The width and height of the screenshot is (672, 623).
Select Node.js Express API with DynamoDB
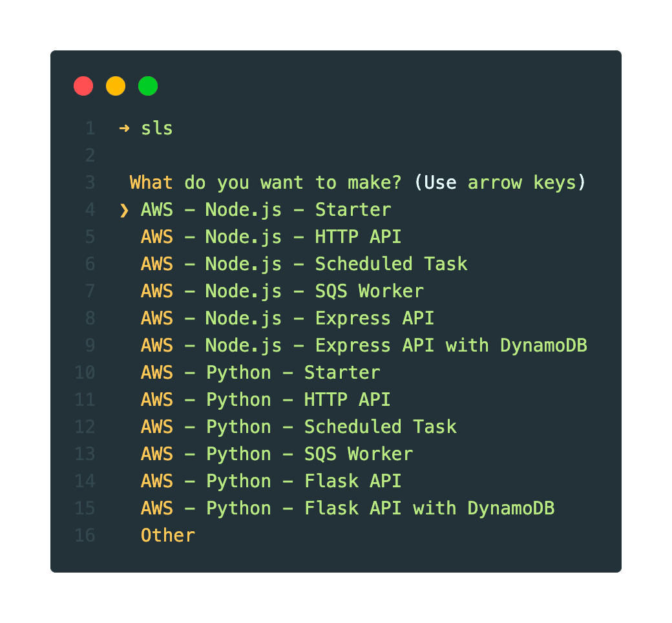coord(364,346)
